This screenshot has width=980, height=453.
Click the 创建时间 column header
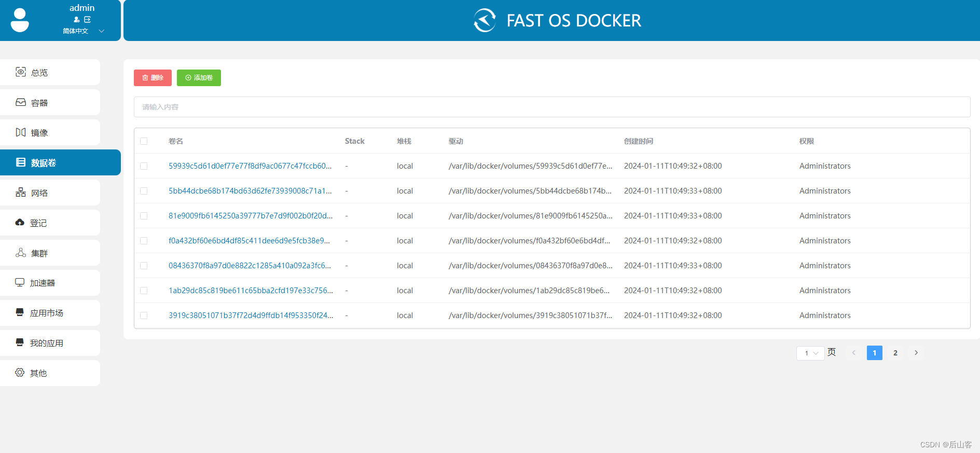[x=639, y=141]
